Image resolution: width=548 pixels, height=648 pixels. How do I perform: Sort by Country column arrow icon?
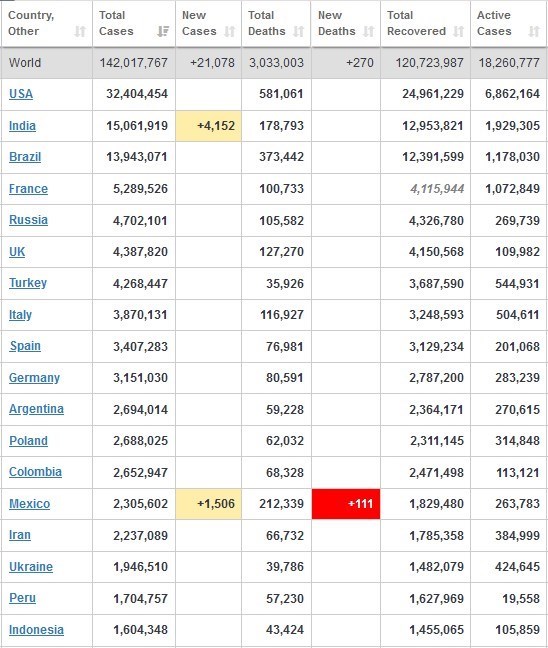[x=80, y=31]
